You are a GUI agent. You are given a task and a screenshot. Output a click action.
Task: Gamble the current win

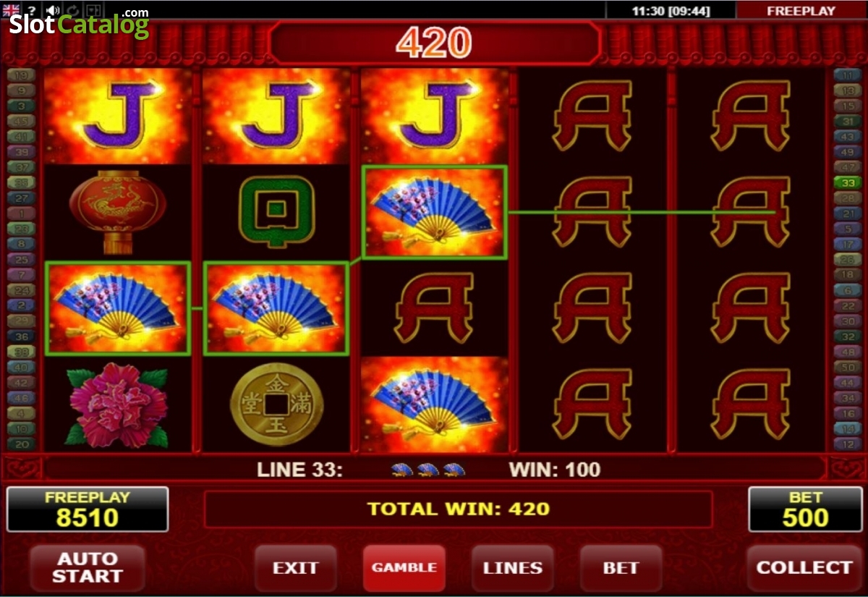pos(404,568)
